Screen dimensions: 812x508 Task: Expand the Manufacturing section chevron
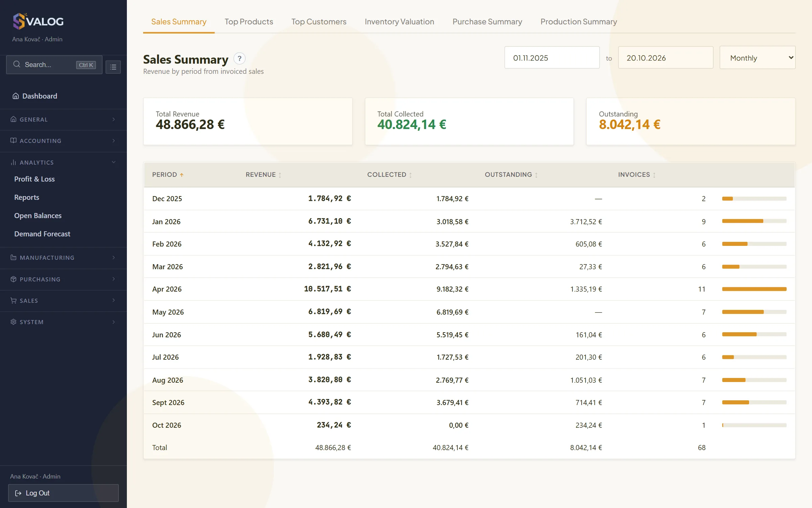coord(114,257)
